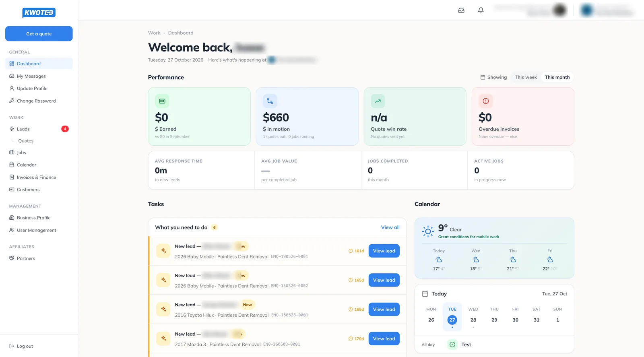
Task: View lead ENQ-190526-0001
Action: 384,251
